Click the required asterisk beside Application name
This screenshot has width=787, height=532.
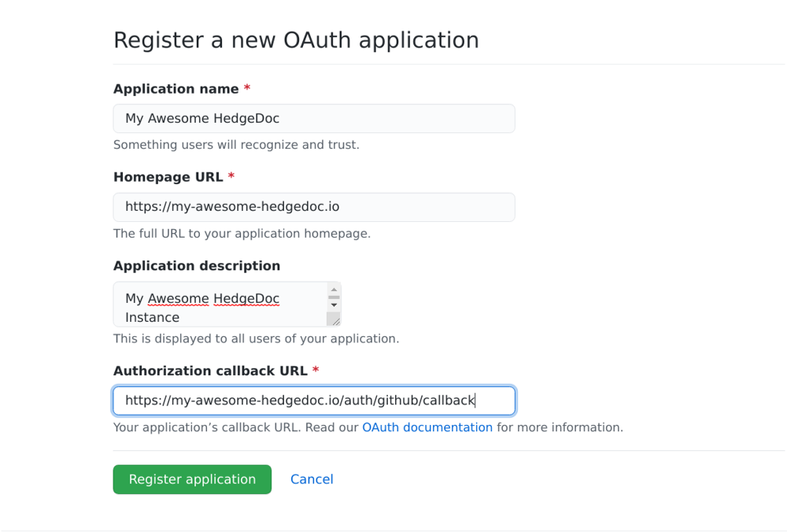pos(246,88)
